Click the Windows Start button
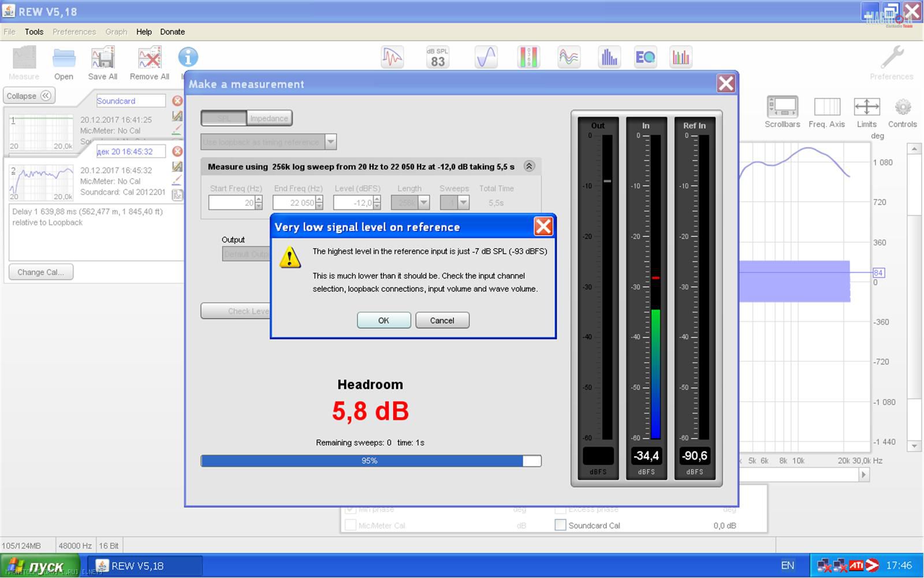Image resolution: width=924 pixels, height=578 pixels. (40, 566)
